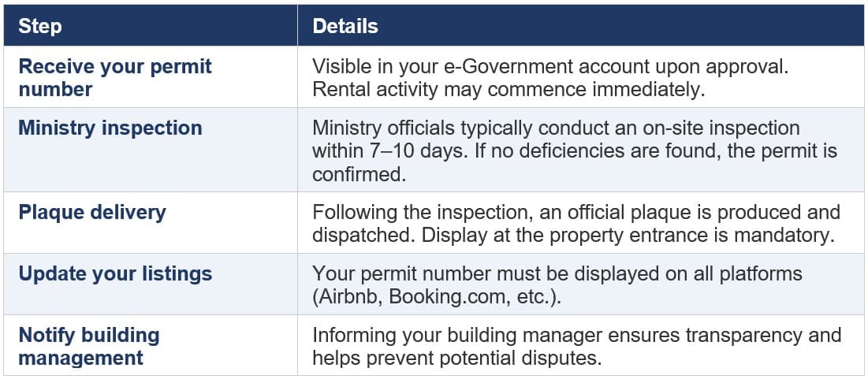Select the "Update your listings" step label
Viewport: 868px width, 379px height.
[115, 274]
